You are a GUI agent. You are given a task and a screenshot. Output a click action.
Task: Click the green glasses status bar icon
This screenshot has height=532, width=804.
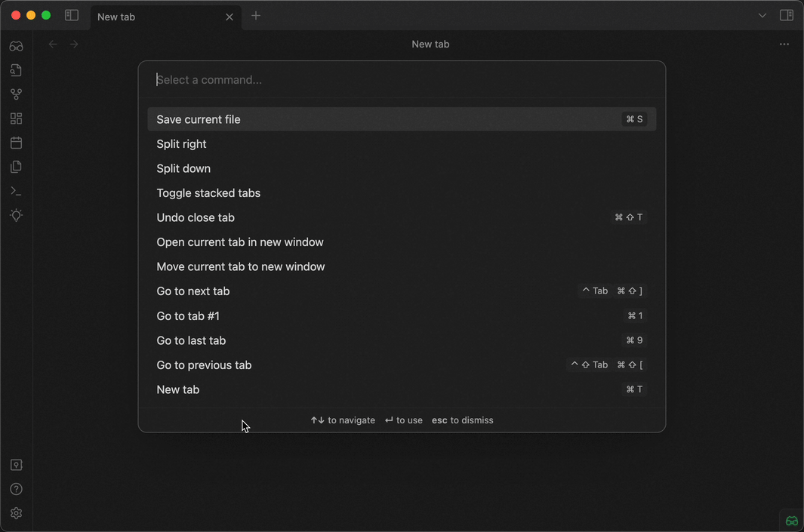[x=792, y=521]
